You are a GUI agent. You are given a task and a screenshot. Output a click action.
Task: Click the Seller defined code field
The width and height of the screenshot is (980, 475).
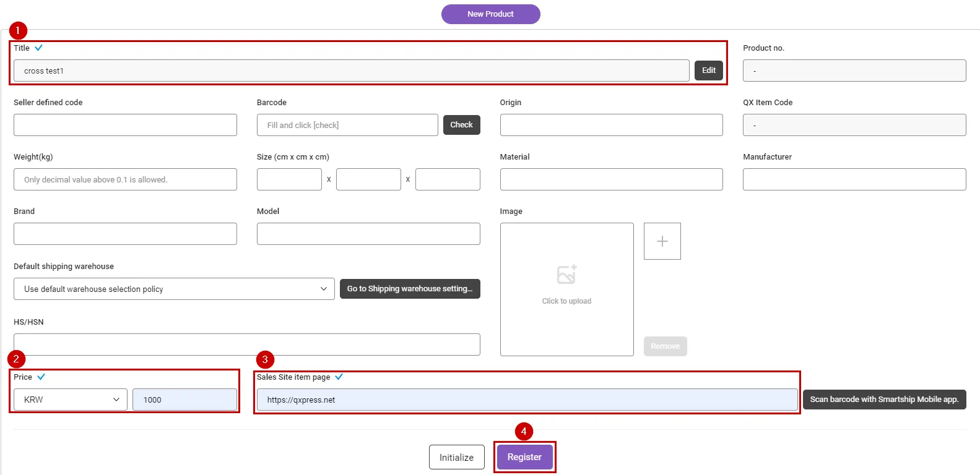(125, 125)
